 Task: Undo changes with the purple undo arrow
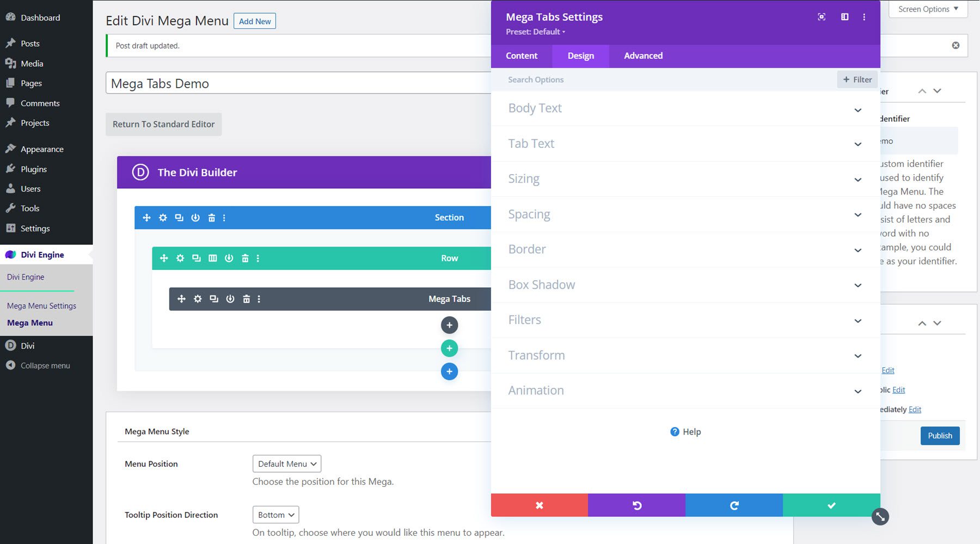(x=637, y=505)
